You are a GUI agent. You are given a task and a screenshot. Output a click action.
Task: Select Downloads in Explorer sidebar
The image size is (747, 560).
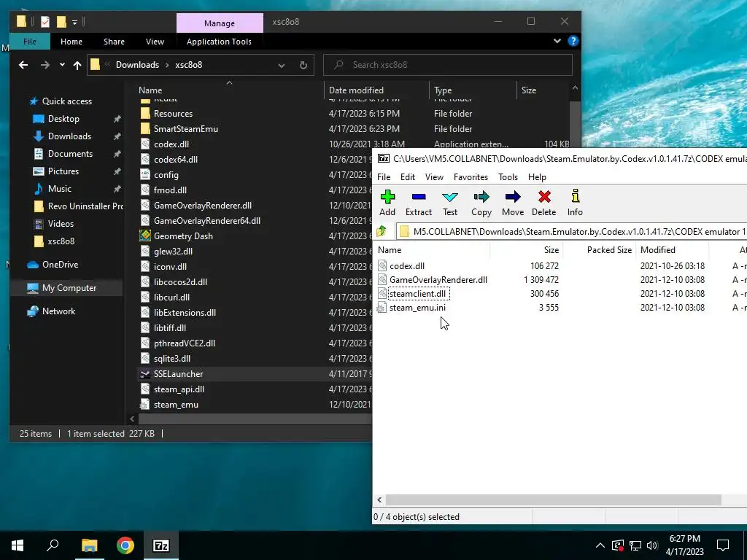coord(69,136)
